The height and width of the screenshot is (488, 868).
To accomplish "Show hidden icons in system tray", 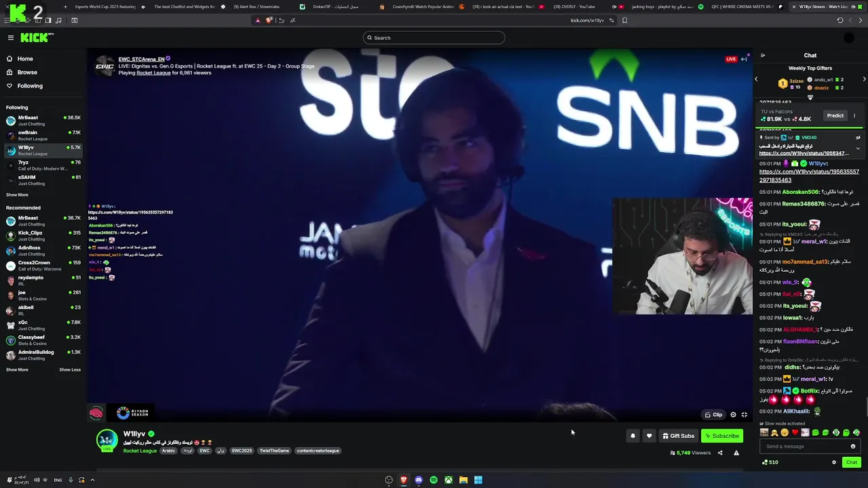I will coord(92,480).
